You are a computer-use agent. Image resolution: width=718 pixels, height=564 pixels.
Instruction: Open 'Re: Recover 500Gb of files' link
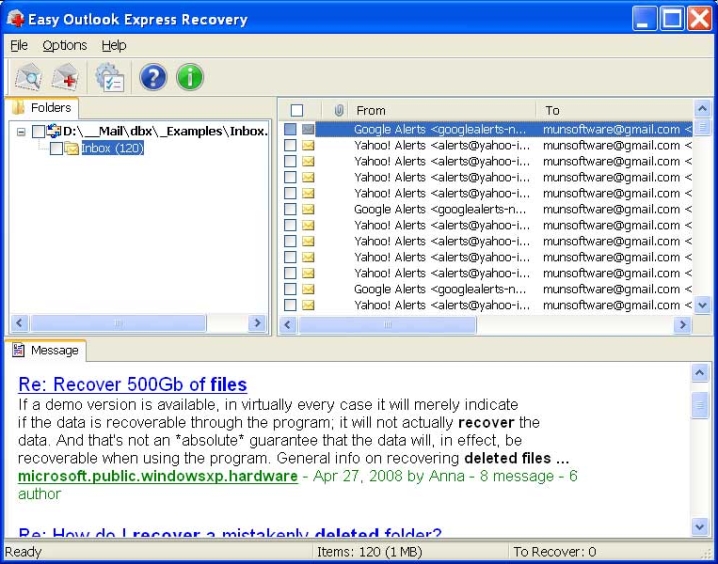[x=132, y=385]
